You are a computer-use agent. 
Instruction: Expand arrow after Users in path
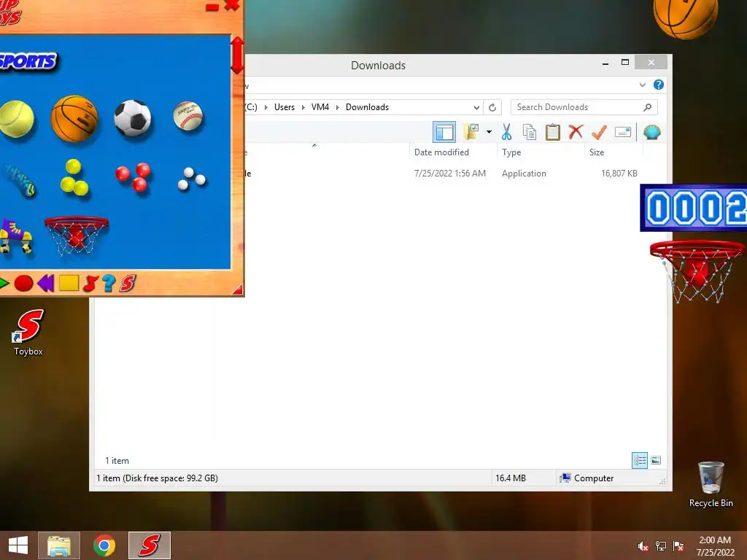pyautogui.click(x=303, y=107)
